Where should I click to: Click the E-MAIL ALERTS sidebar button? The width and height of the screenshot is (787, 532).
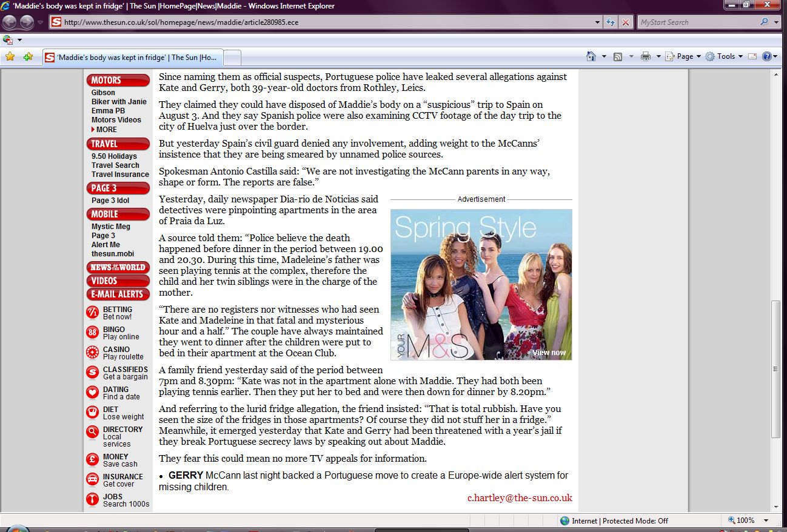118,294
